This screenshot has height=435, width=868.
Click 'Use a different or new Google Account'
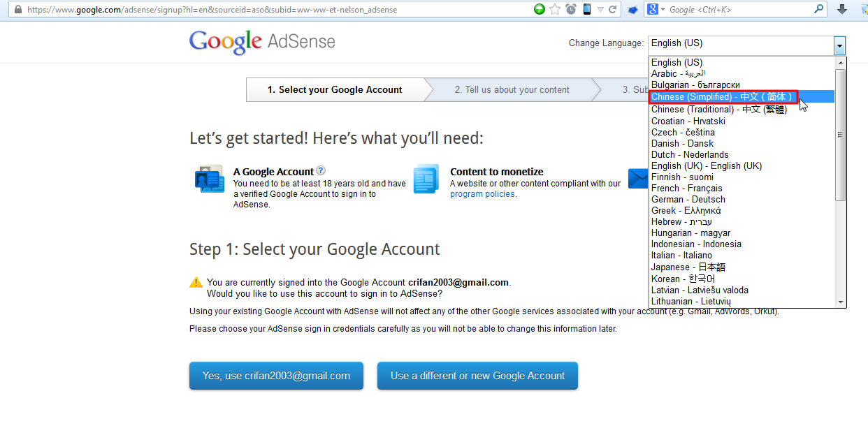[x=477, y=376]
